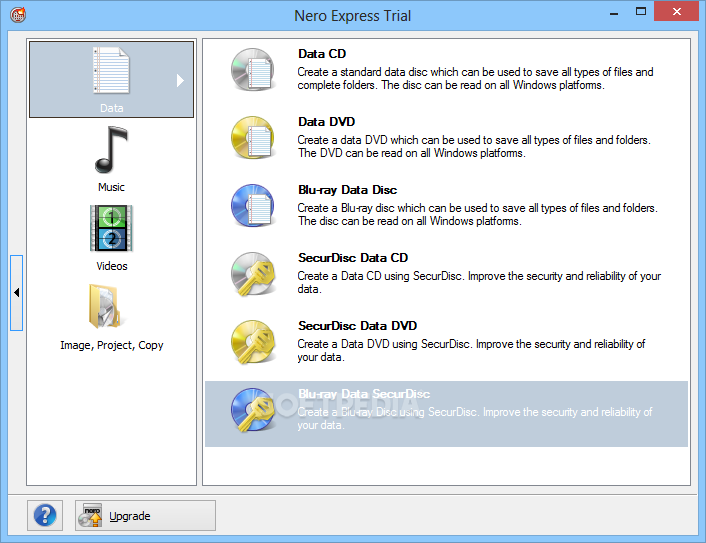Click the blue Blu-ray Data Disc icon

[x=253, y=206]
